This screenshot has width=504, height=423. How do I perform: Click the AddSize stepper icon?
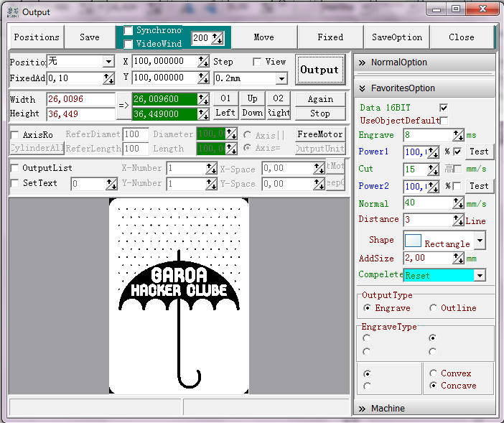pyautogui.click(x=458, y=258)
